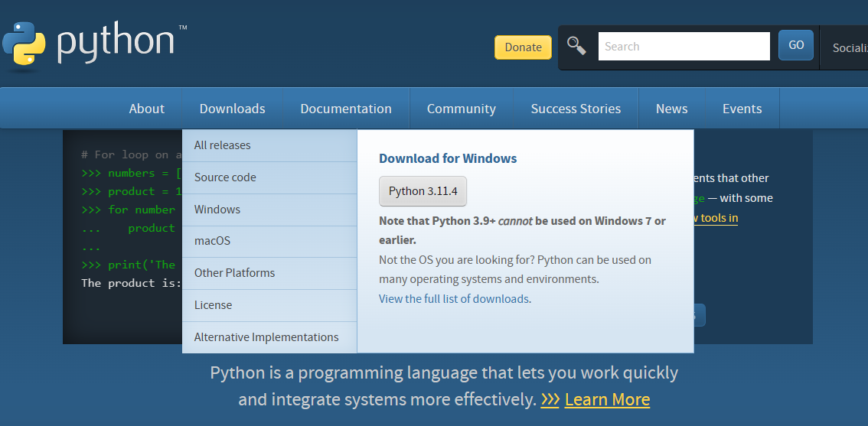Click the magnifying glass search icon

[x=576, y=46]
